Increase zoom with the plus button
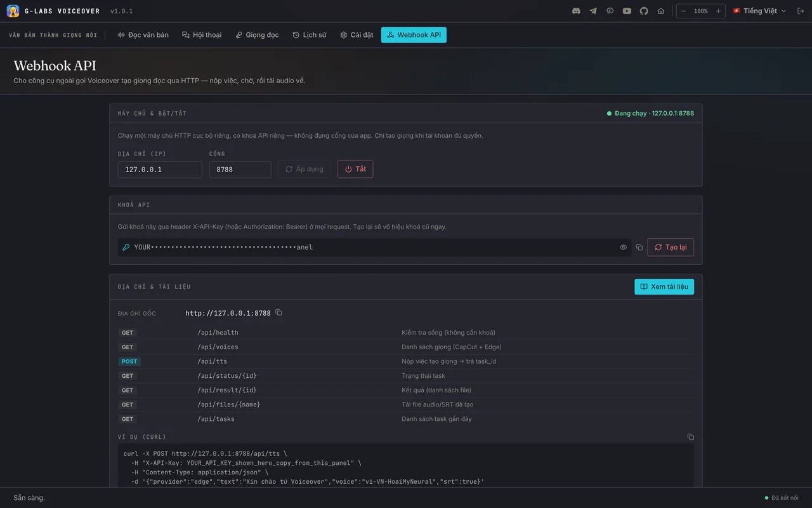This screenshot has height=508, width=812. (718, 11)
